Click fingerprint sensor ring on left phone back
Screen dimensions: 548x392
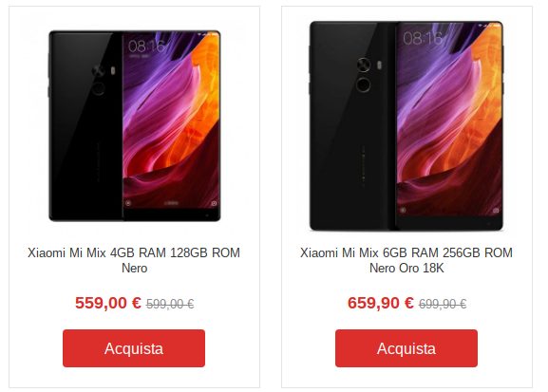tap(98, 88)
